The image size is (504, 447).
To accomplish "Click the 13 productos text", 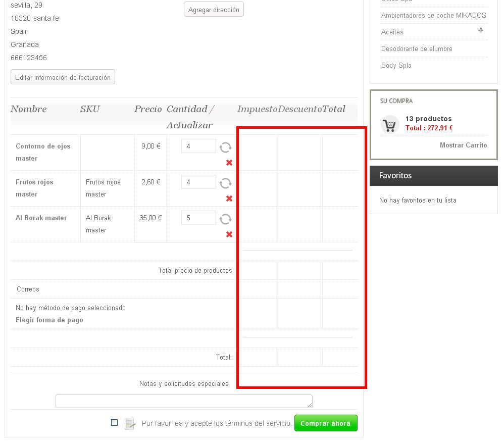I will point(428,119).
